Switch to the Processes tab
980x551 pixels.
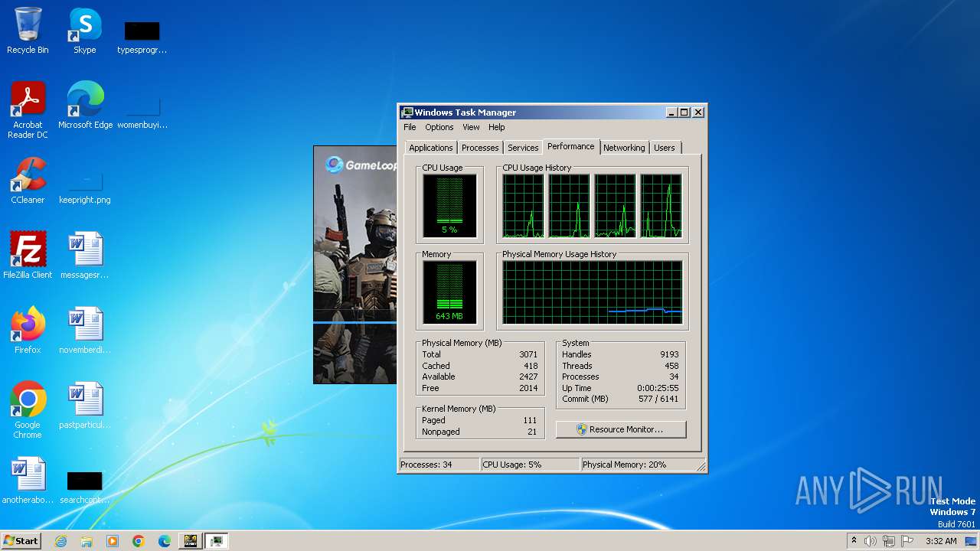pos(480,148)
